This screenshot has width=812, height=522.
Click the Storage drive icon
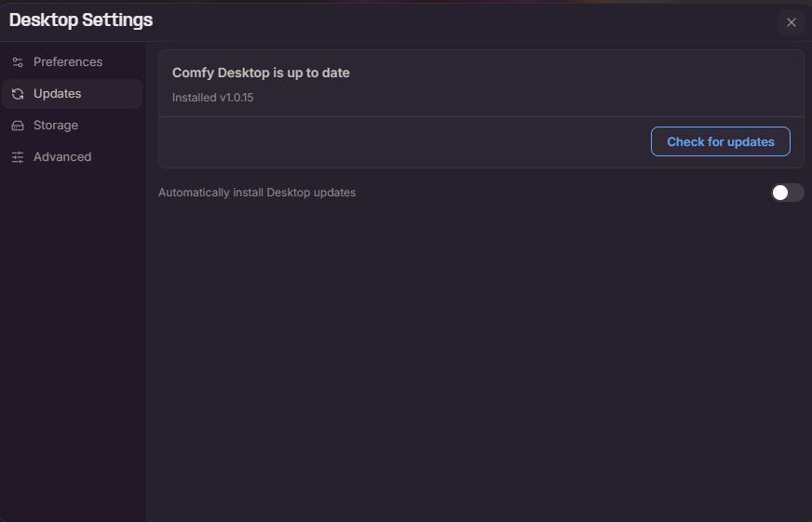(18, 126)
